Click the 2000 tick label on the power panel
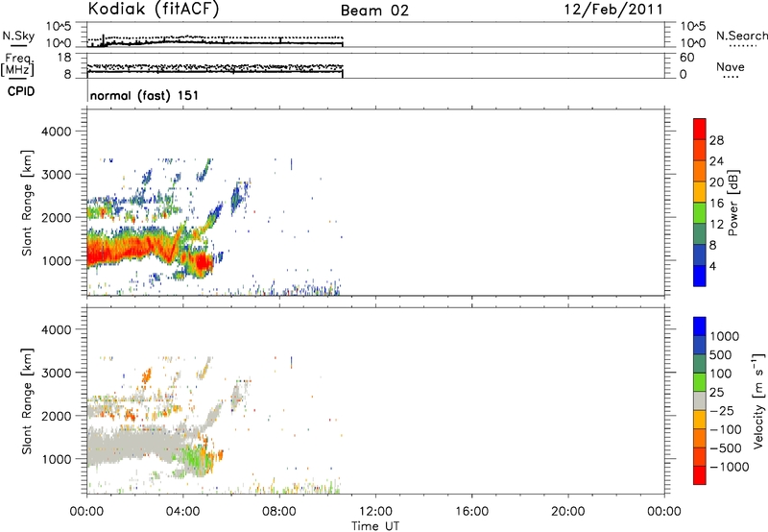The height and width of the screenshot is (532, 768). [57, 217]
